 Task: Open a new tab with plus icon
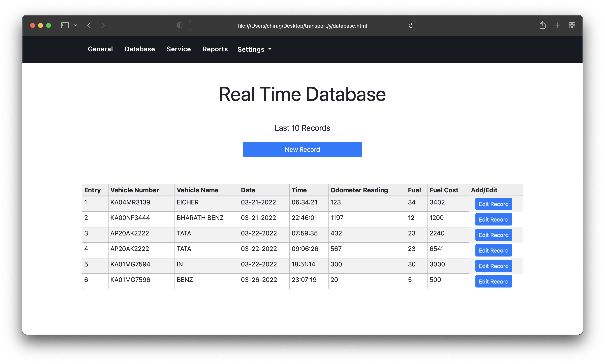point(557,25)
